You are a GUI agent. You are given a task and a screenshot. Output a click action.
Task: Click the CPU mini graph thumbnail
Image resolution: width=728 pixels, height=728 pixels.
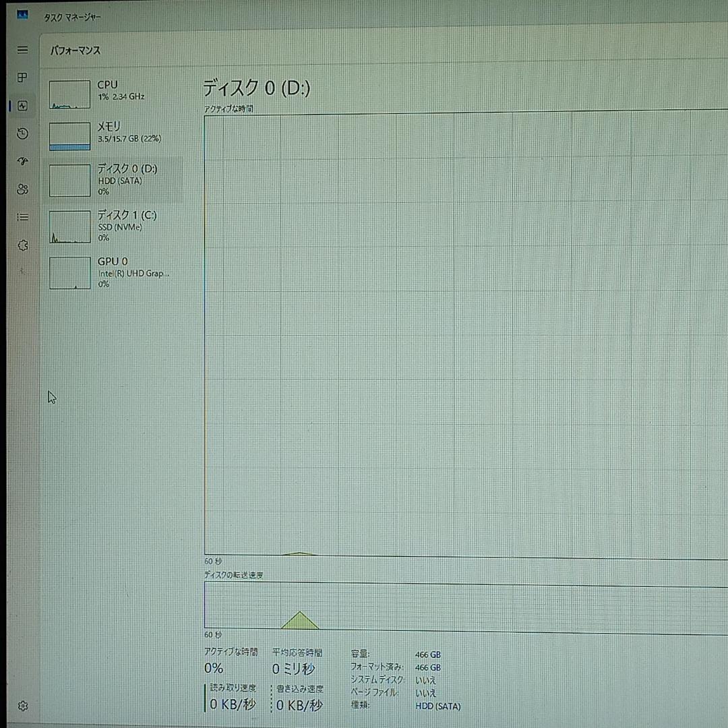point(69,94)
